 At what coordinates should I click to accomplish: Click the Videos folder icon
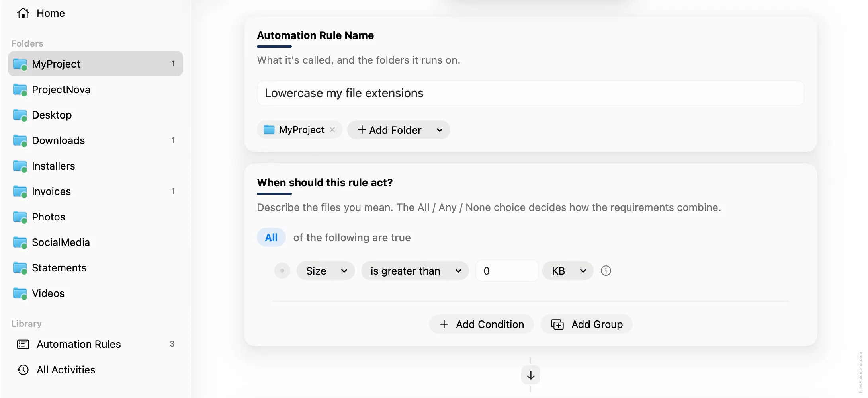pos(20,293)
